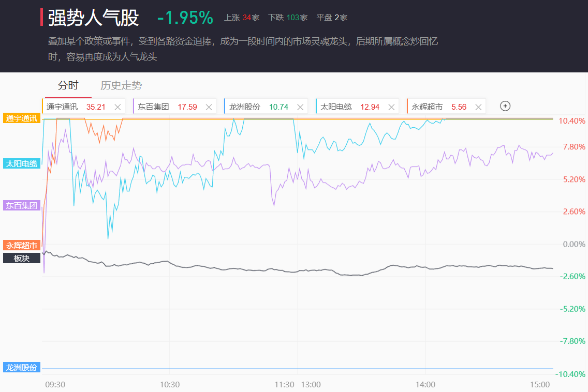
Task: Click the dark 板块 line label
Action: tap(22, 258)
